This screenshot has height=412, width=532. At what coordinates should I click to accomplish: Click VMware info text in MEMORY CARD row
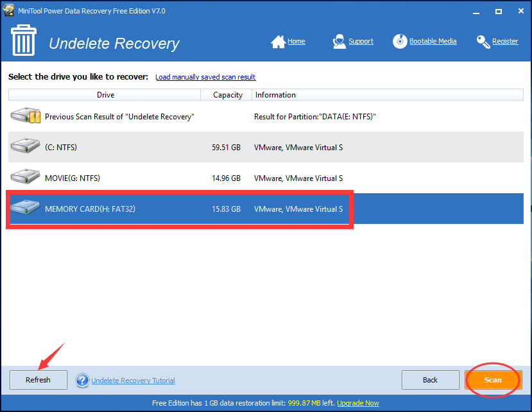pyautogui.click(x=298, y=209)
